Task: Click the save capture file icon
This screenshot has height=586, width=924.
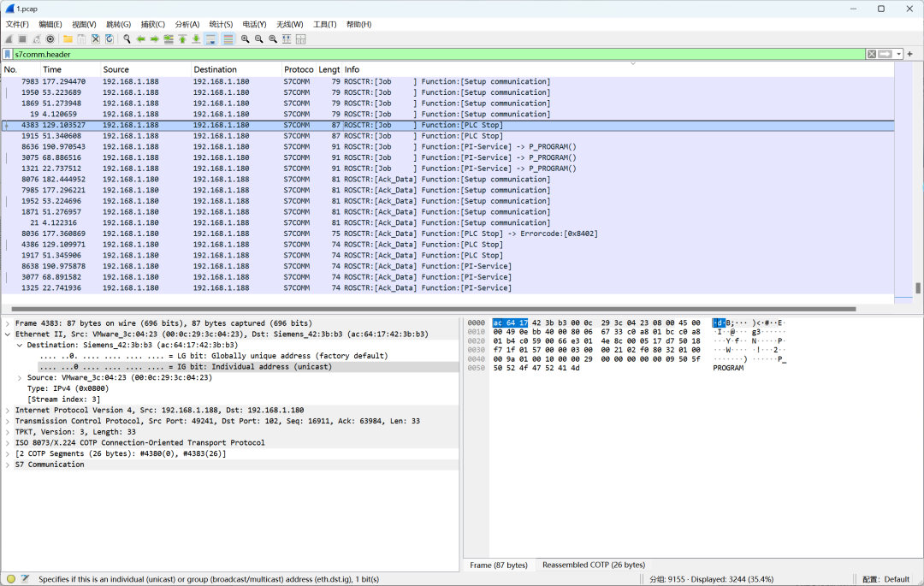Action: point(81,38)
